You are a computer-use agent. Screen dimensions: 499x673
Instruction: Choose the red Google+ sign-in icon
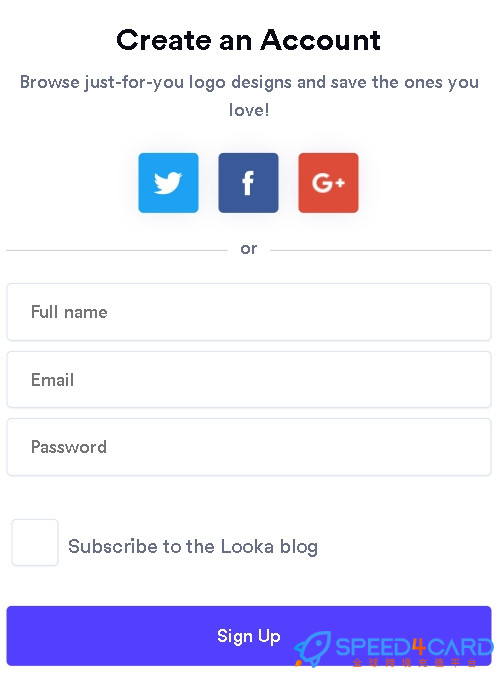coord(328,183)
